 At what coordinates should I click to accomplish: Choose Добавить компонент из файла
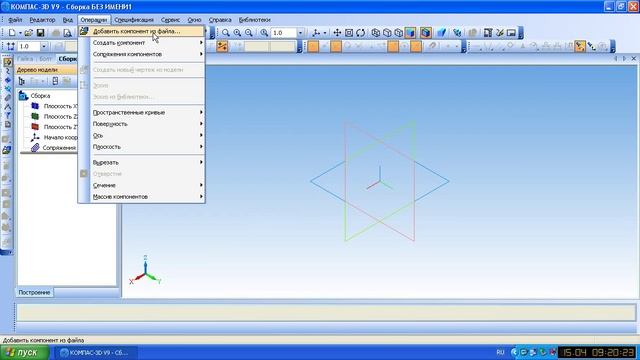[x=141, y=31]
